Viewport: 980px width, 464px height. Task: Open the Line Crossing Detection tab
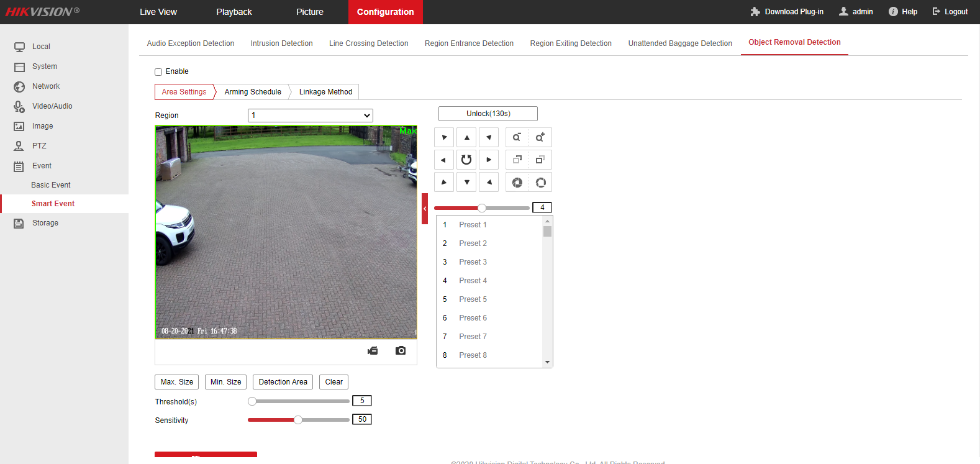(368, 43)
